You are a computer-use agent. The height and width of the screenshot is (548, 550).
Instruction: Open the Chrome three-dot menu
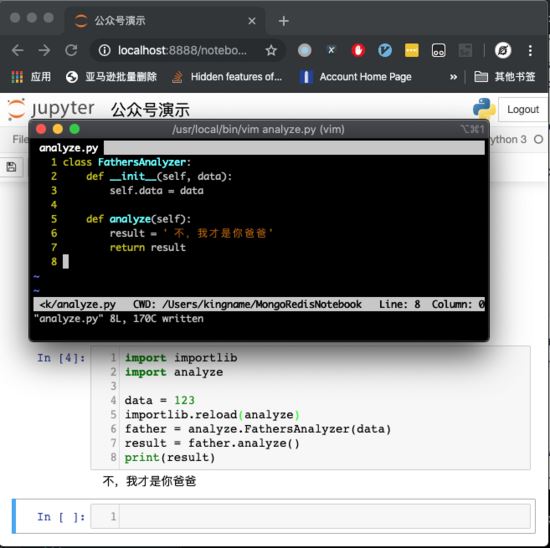coord(530,51)
